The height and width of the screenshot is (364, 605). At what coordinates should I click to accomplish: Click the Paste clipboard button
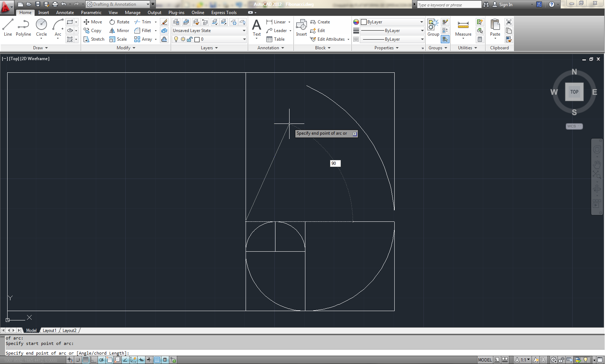[x=495, y=28]
